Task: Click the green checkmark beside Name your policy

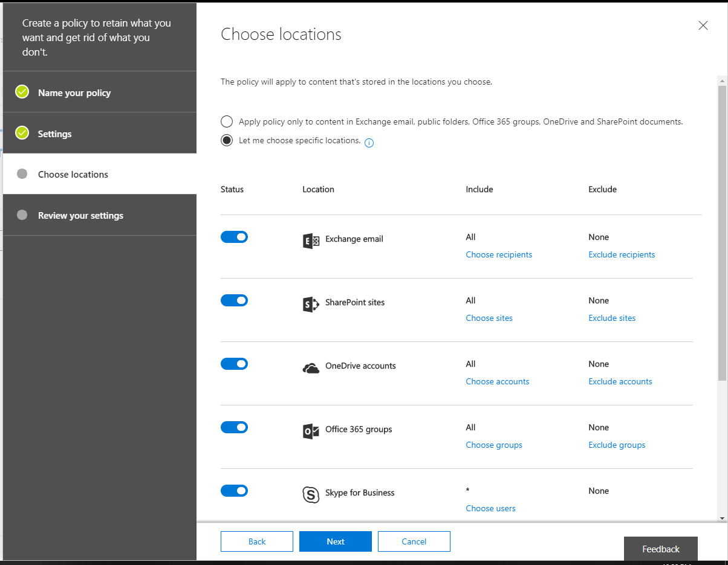Action: coord(22,92)
